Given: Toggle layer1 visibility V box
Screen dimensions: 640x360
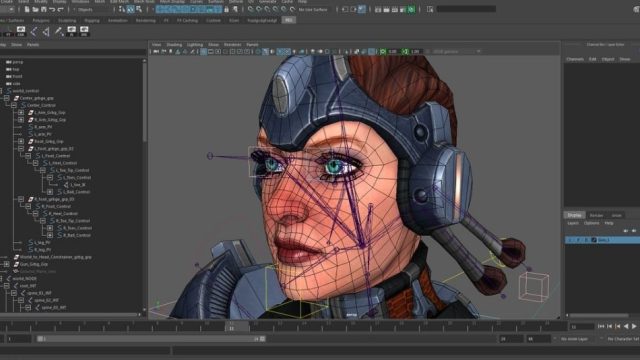Looking at the screenshot, I should tap(570, 240).
